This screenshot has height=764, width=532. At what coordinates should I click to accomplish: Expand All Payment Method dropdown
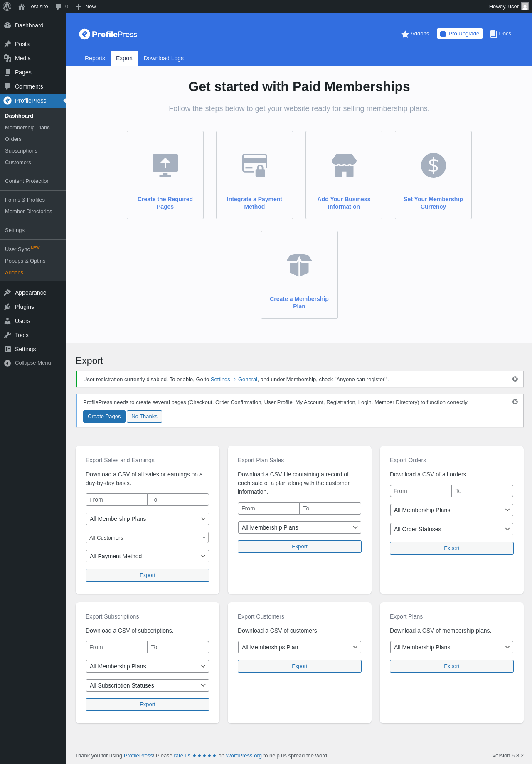click(x=147, y=556)
